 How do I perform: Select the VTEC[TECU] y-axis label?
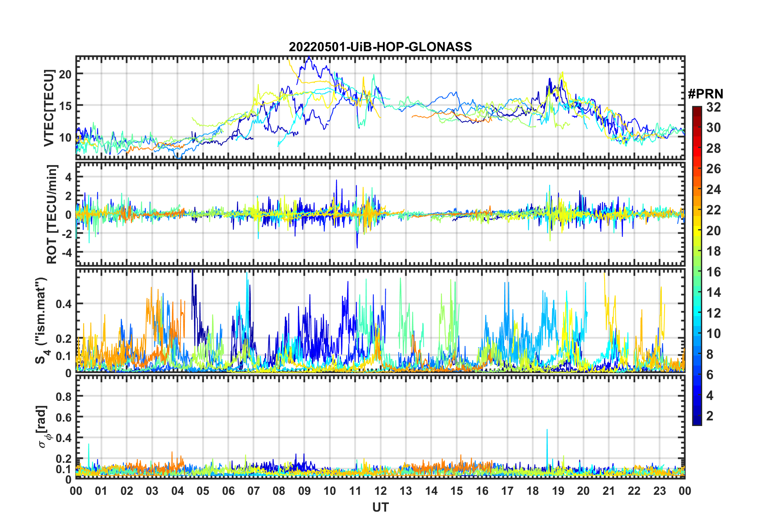[49, 108]
